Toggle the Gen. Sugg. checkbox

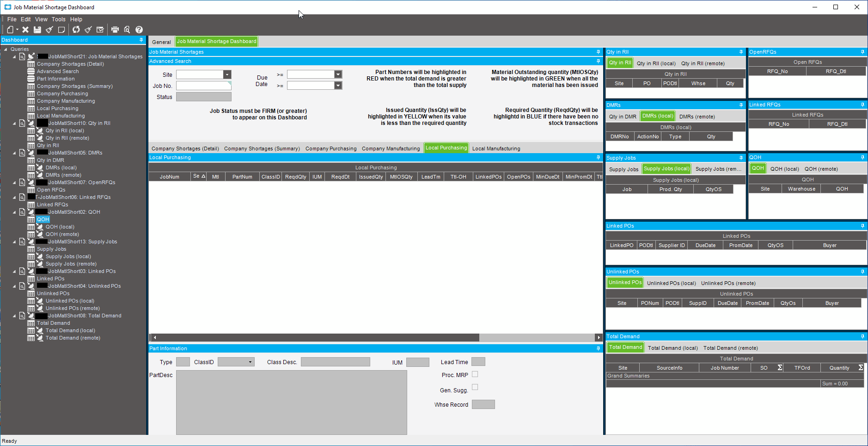(x=475, y=387)
